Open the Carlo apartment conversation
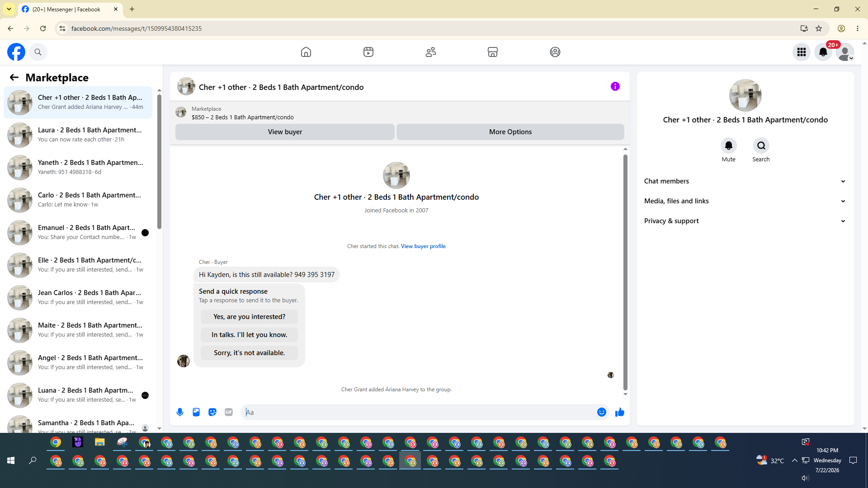This screenshot has width=868, height=488. pos(78,200)
